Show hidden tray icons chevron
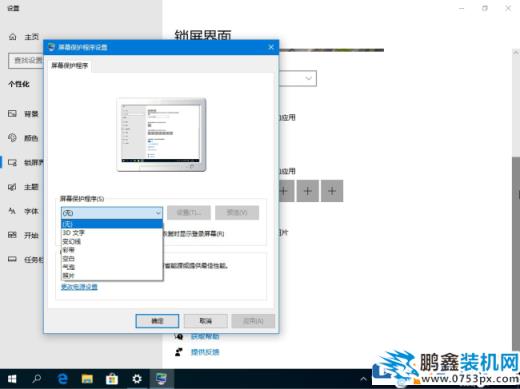Screen dimensions: 520x389 coord(363,379)
